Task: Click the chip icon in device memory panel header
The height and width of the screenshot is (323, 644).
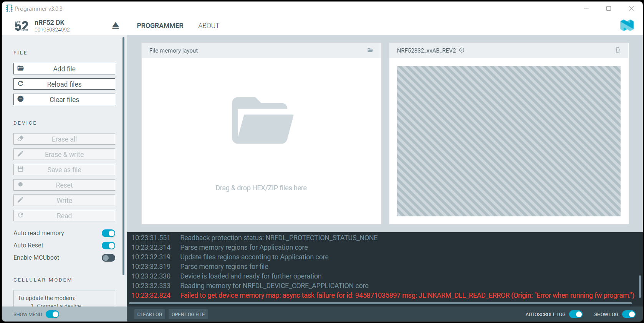Action: tap(618, 50)
